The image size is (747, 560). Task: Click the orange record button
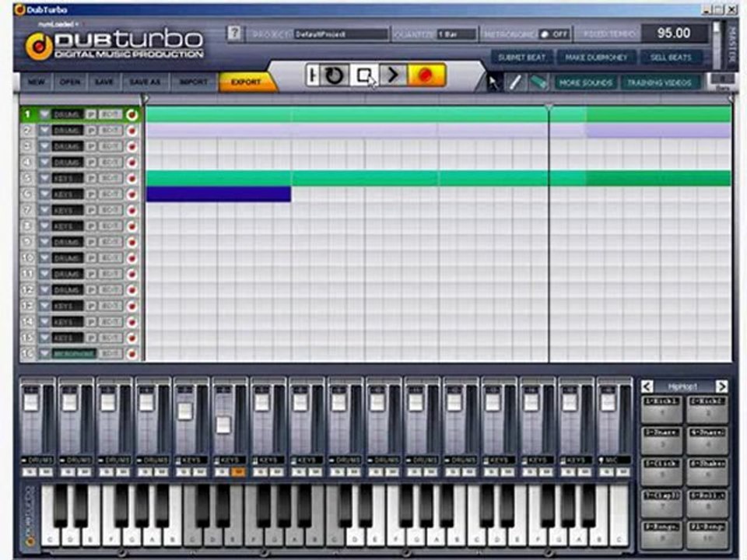click(426, 75)
